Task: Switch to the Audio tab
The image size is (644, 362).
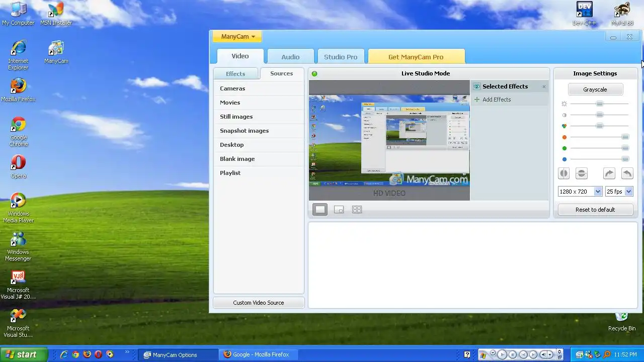Action: [x=290, y=57]
